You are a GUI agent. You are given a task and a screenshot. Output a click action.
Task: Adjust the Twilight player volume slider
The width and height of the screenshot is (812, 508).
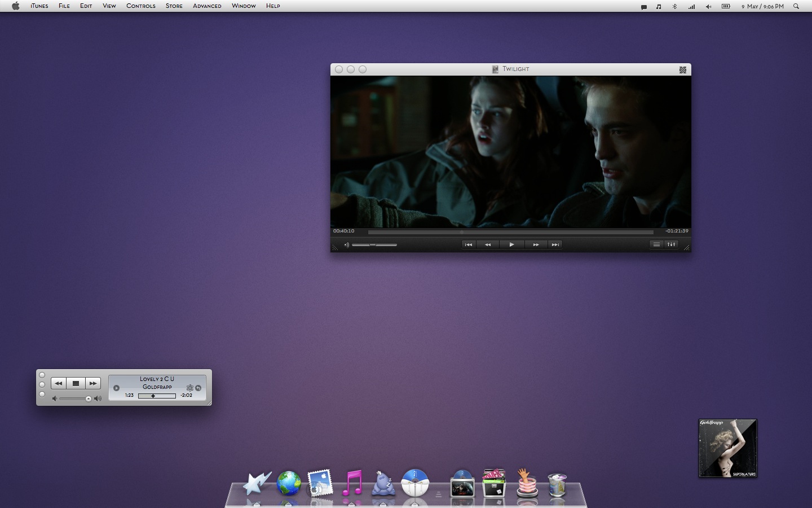(374, 244)
